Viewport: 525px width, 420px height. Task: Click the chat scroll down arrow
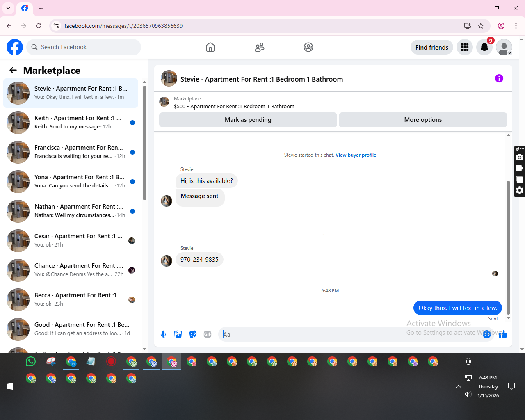(x=508, y=318)
